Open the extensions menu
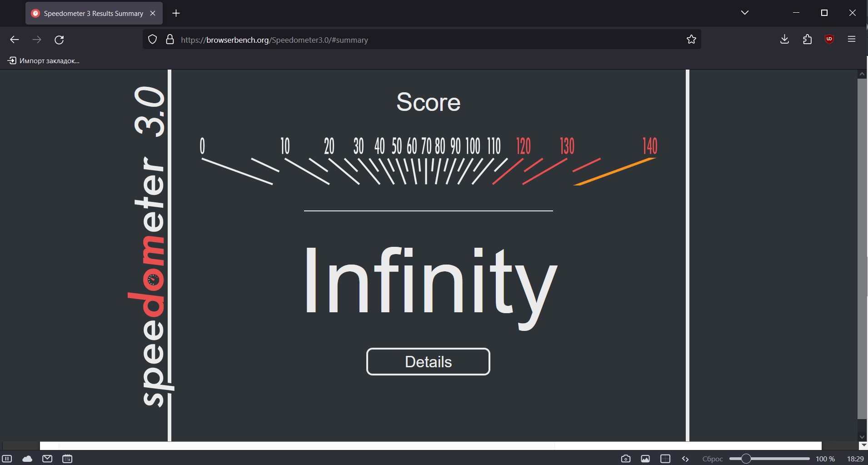This screenshot has width=868, height=465. coord(807,40)
